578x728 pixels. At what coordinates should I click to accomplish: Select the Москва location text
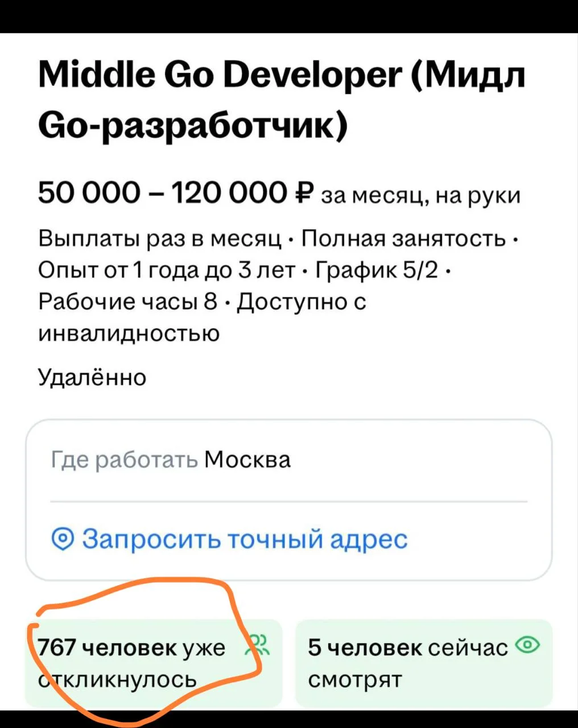tap(247, 460)
